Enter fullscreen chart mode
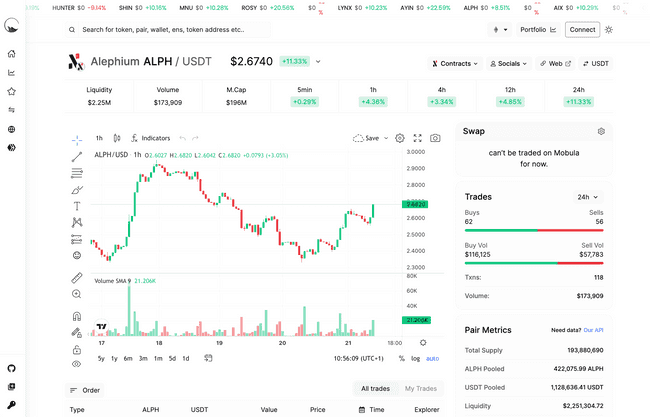Image resolution: width=650 pixels, height=417 pixels. pyautogui.click(x=417, y=138)
